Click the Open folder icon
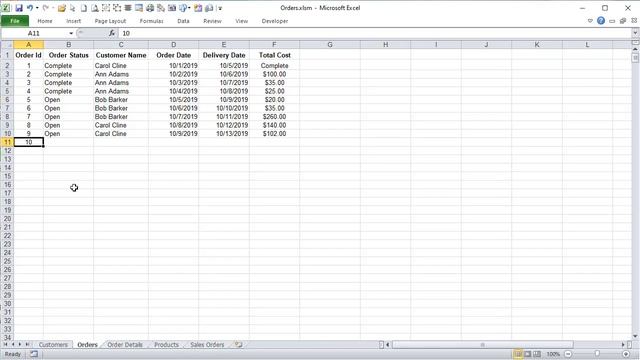Viewport: 640px width, 360px height. tap(62, 8)
